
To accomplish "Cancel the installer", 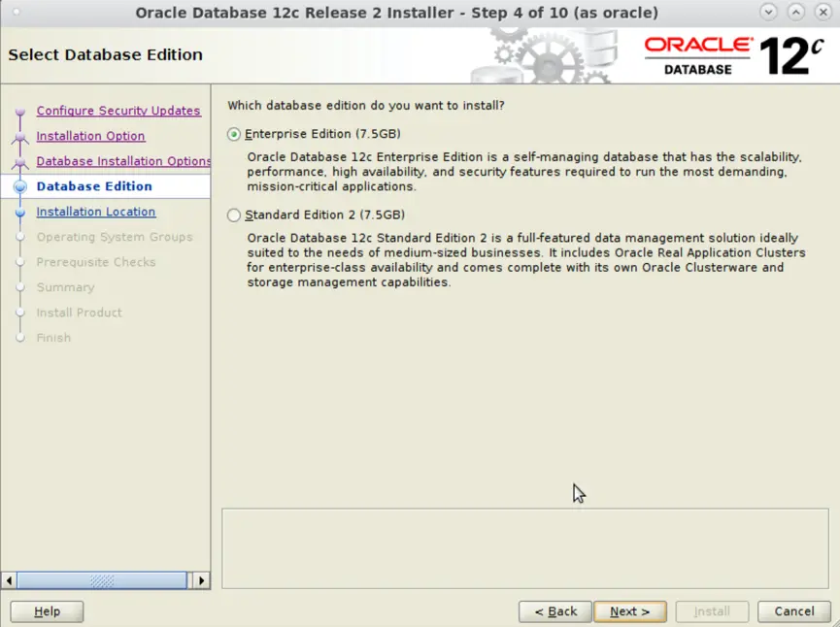I will point(794,611).
